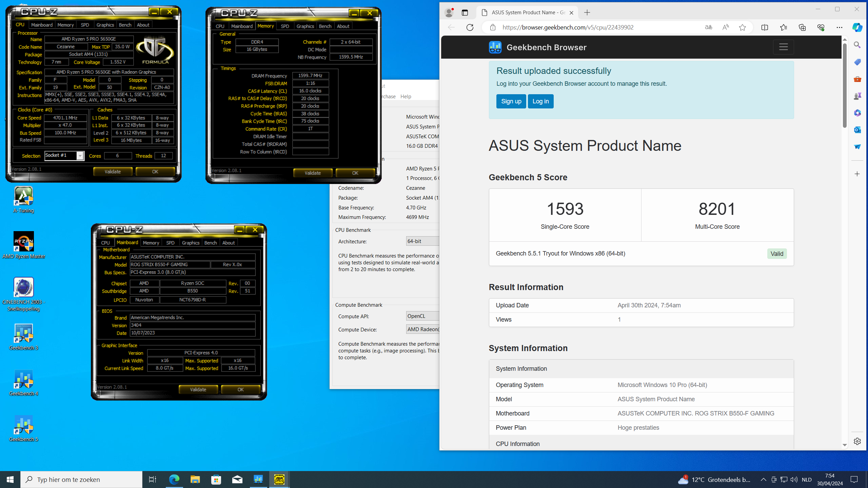
Task: Add a sidebar app with plus icon
Action: tap(857, 174)
